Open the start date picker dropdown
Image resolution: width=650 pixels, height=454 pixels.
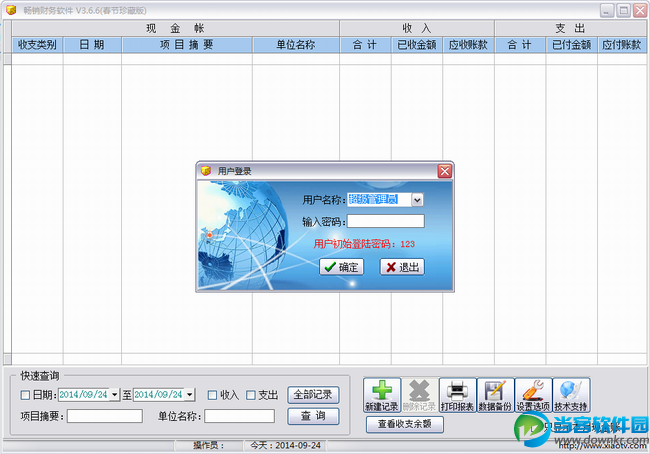115,395
